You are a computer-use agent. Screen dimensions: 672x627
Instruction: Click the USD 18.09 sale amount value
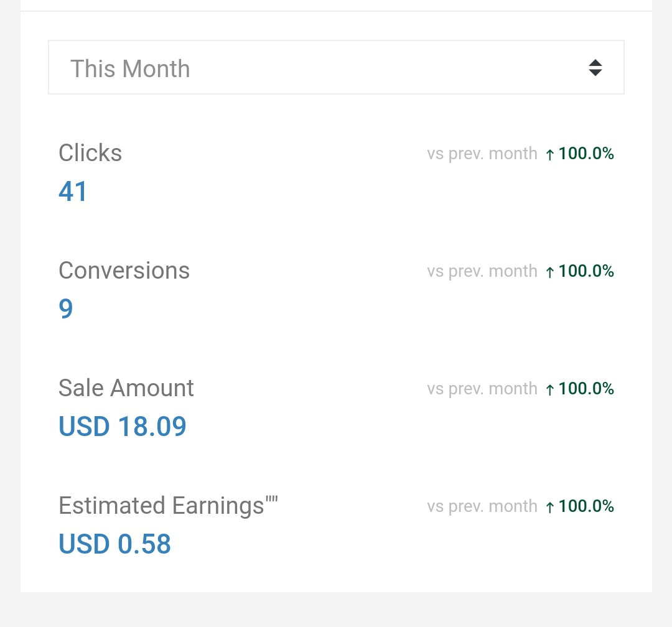tap(122, 427)
